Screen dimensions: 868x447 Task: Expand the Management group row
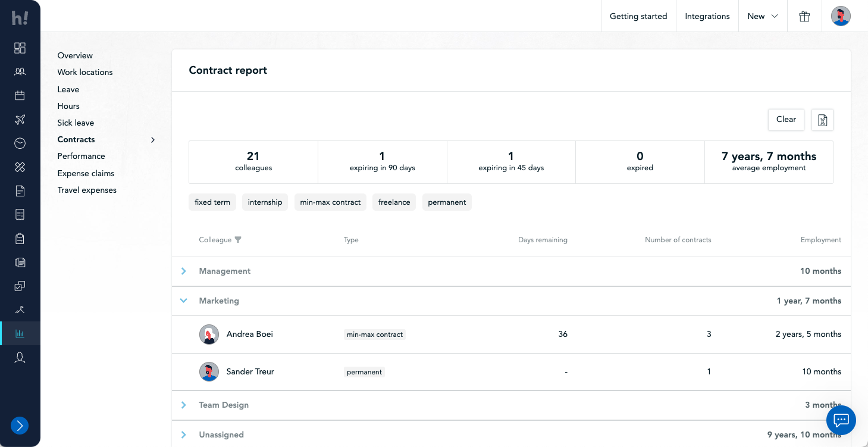click(x=184, y=271)
